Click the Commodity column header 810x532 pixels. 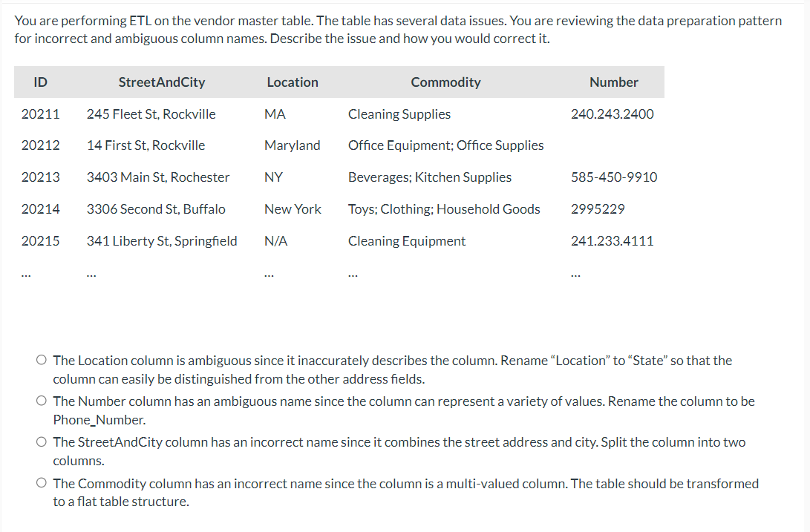[x=445, y=82]
